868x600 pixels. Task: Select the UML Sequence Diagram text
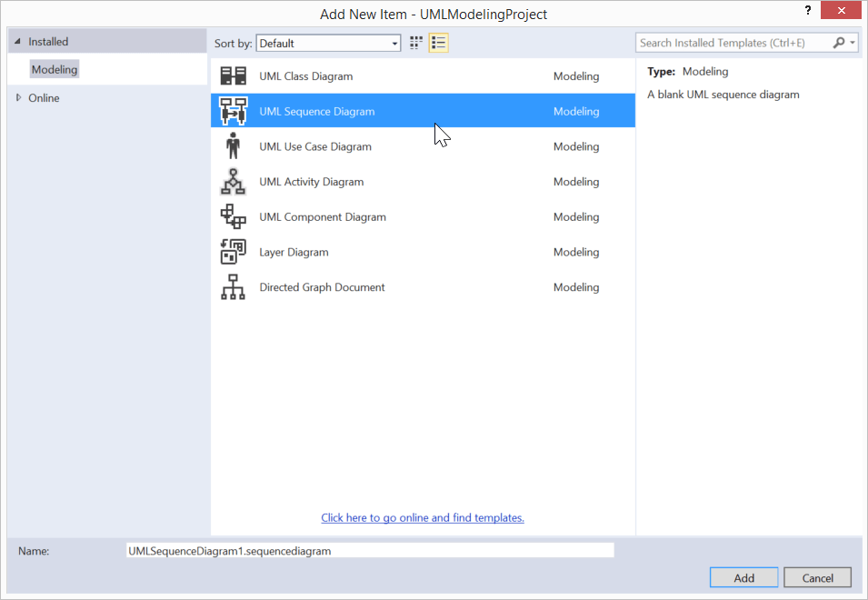point(316,111)
